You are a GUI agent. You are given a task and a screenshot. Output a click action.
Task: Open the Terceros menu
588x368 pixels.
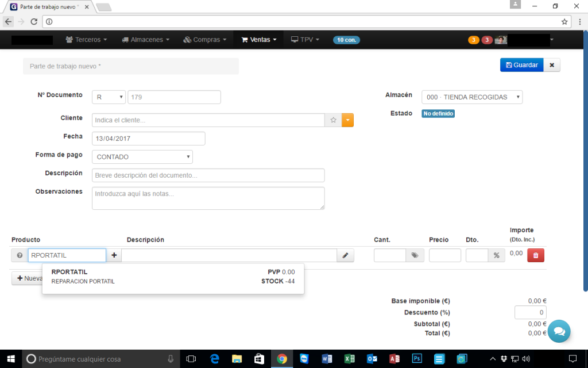point(87,40)
